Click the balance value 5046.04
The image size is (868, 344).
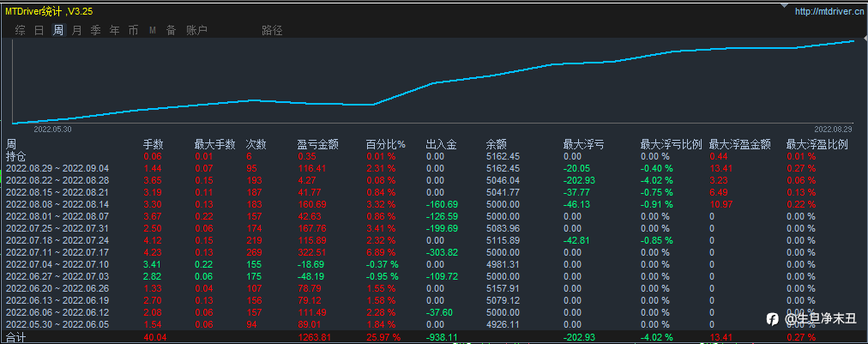(503, 180)
